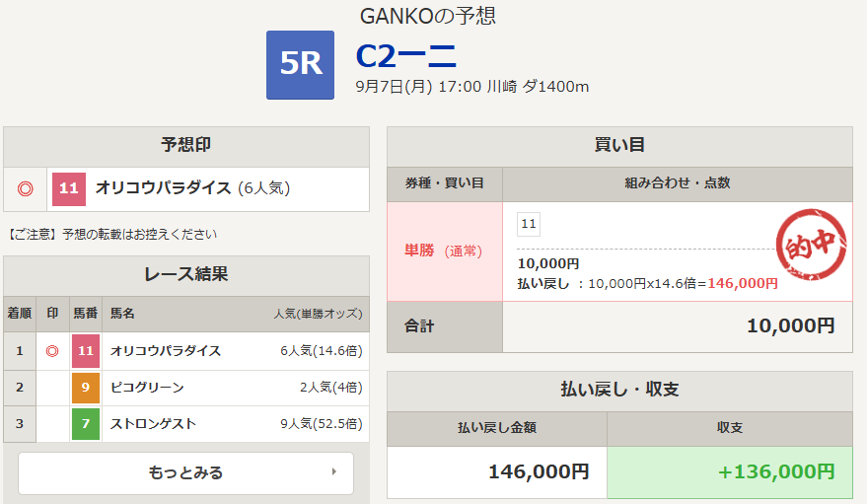Image resolution: width=867 pixels, height=504 pixels.
Task: Click the 払い戻し金額 column header
Action: pyautogui.click(x=497, y=428)
